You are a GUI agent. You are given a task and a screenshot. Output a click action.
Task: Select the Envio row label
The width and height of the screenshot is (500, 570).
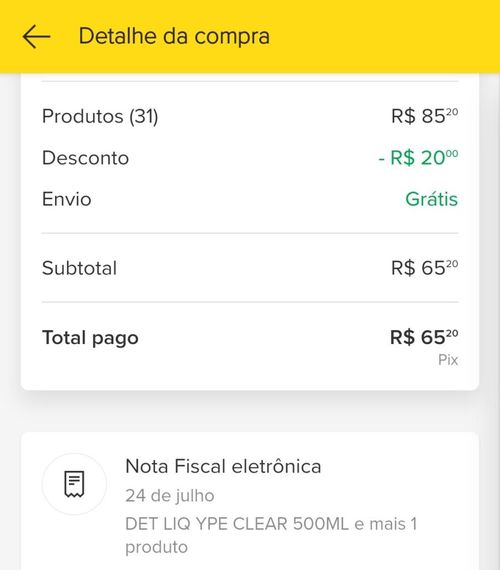tap(67, 199)
